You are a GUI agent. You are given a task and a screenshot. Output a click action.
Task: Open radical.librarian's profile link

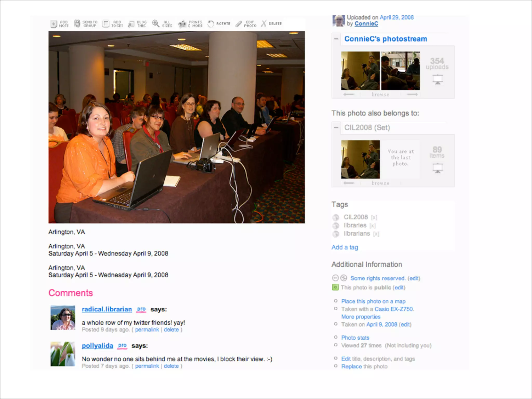pyautogui.click(x=107, y=309)
